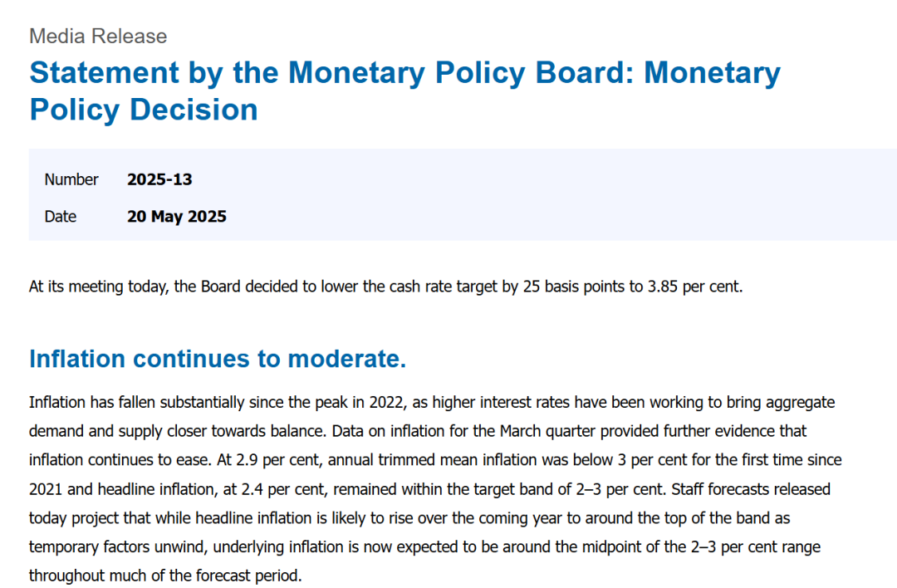Select the release number "2025-13"
This screenshot has width=897, height=588.
pyautogui.click(x=159, y=179)
